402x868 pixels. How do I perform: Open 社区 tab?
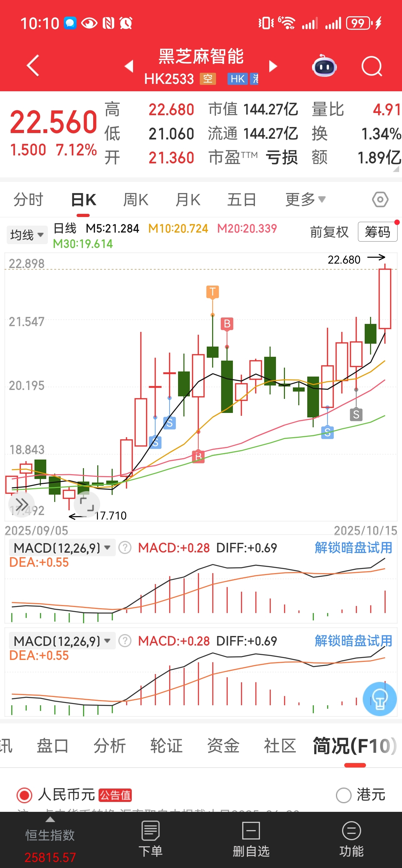point(280,746)
